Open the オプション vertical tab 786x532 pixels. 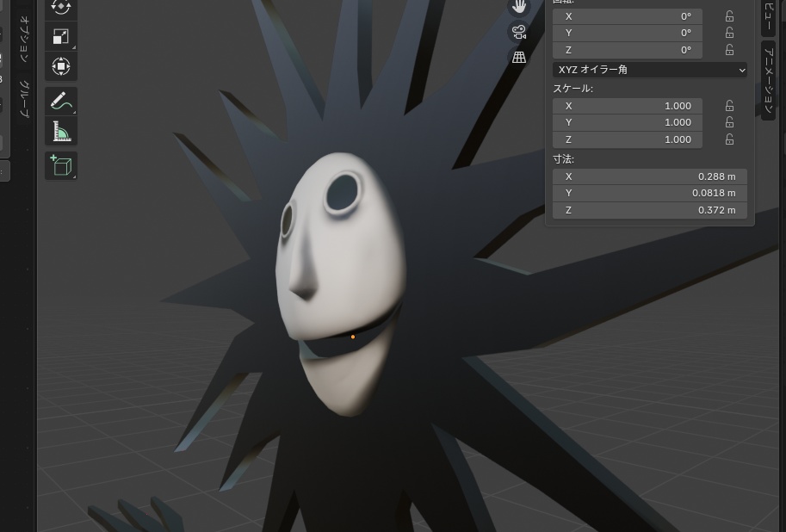click(x=24, y=39)
